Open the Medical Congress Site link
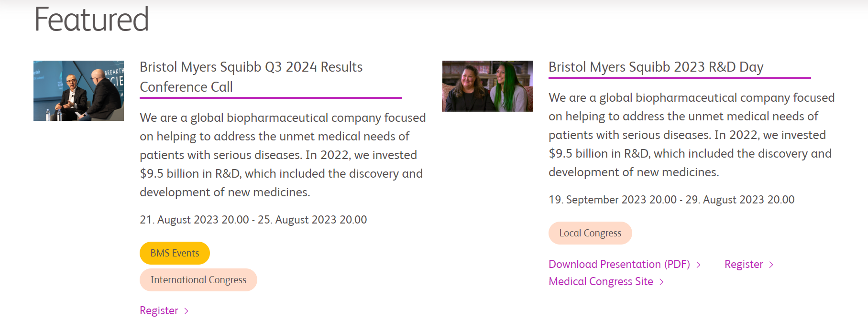The height and width of the screenshot is (320, 868). (x=601, y=281)
